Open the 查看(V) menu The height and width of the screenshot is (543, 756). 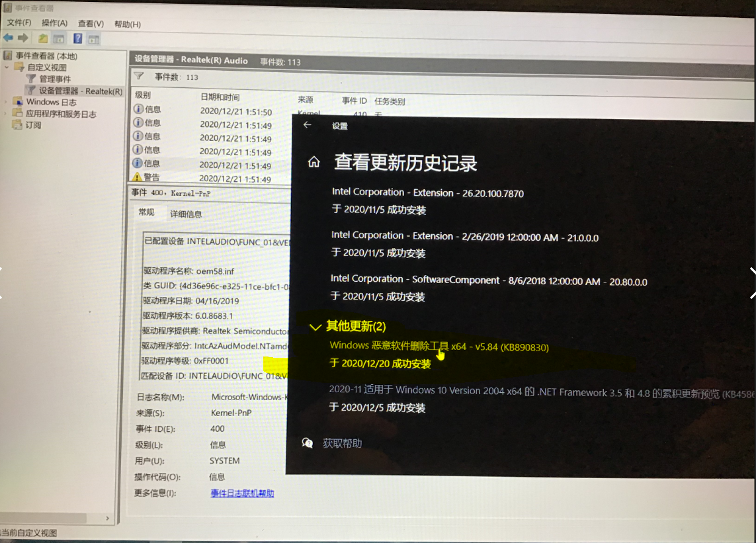pos(90,23)
